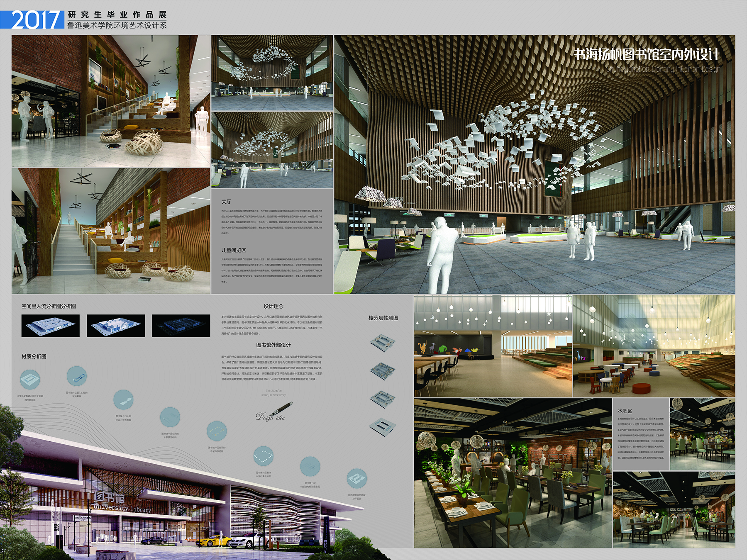
Task: Open the children's area rendering with animal silhouettes
Action: (x=493, y=346)
